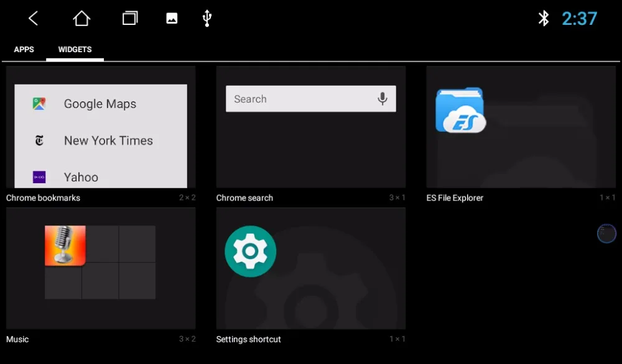Select the Settings shortcut gear icon
Screen dimensions: 622x364
pos(250,251)
